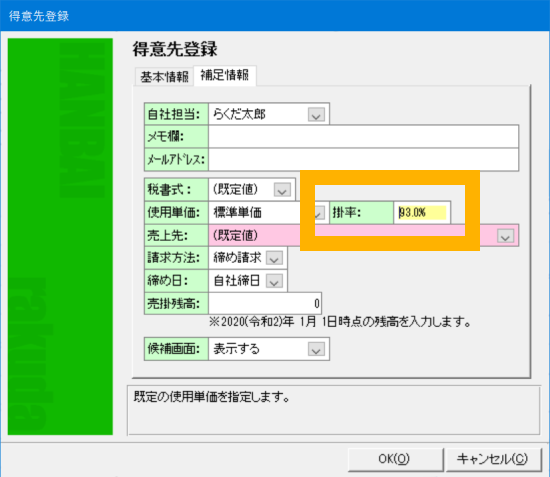Click the 掛率 field showing 93.0%

[x=422, y=213]
